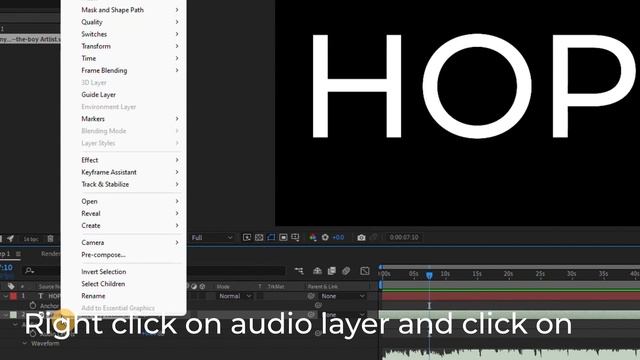Screen dimensions: 640x360
Task: Click the 16 bpc color depth button
Action: click(31, 239)
